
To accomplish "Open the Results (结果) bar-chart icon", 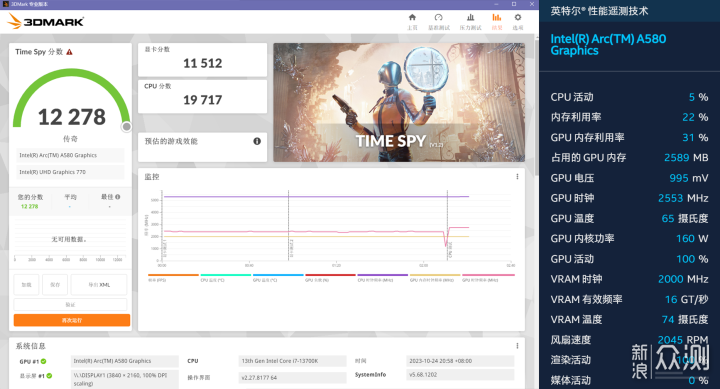I will 496,17.
